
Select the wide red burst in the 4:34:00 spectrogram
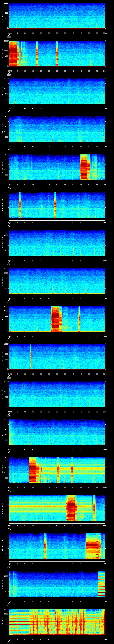(x=34, y=470)
